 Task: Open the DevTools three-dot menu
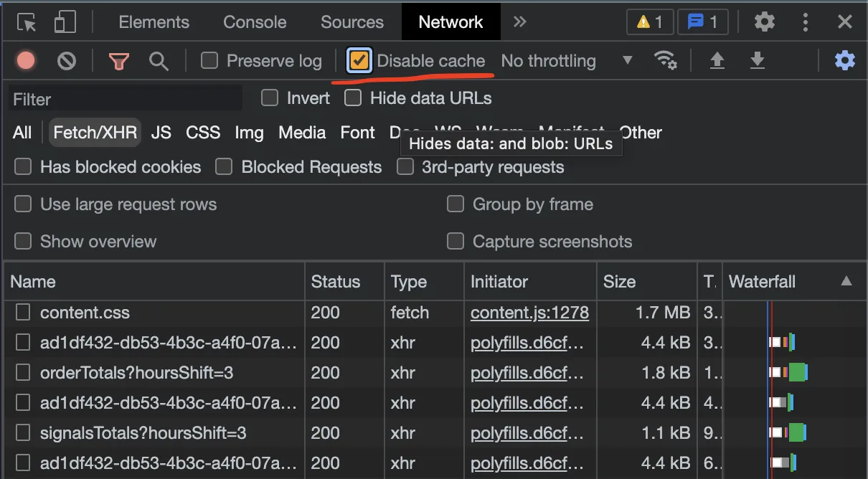click(806, 22)
